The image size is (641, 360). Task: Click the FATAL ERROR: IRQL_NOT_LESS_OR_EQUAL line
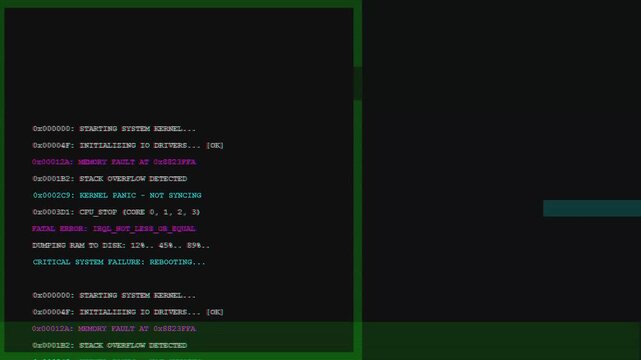(114, 229)
